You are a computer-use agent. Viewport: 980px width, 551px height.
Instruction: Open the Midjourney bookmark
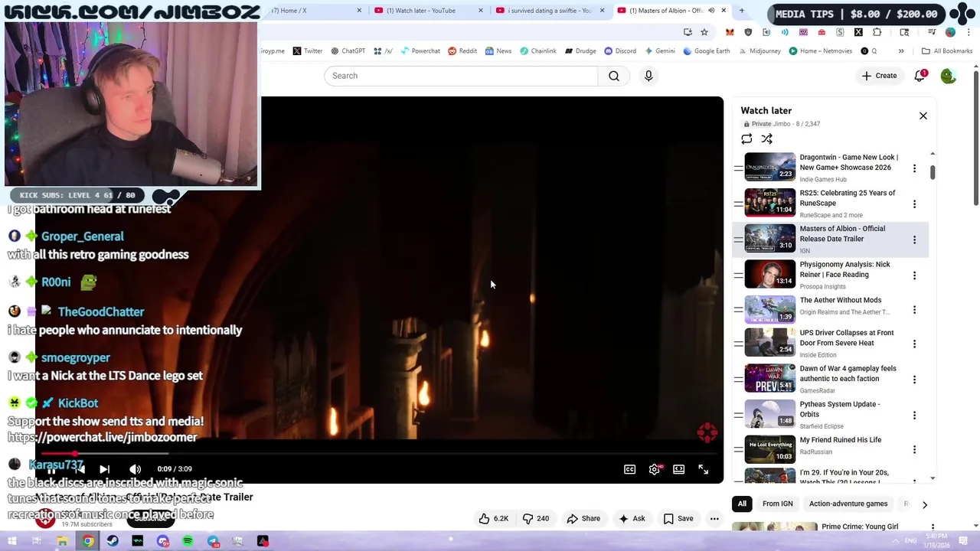759,51
